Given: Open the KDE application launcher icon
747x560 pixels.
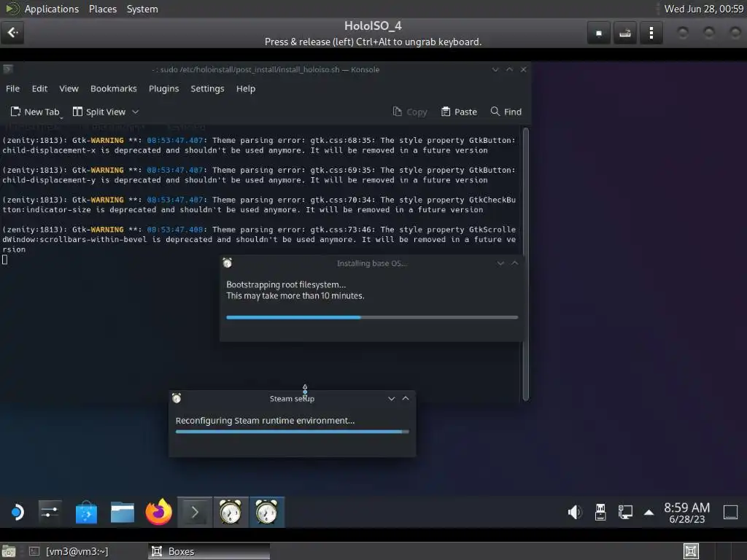Looking at the screenshot, I should pos(18,513).
